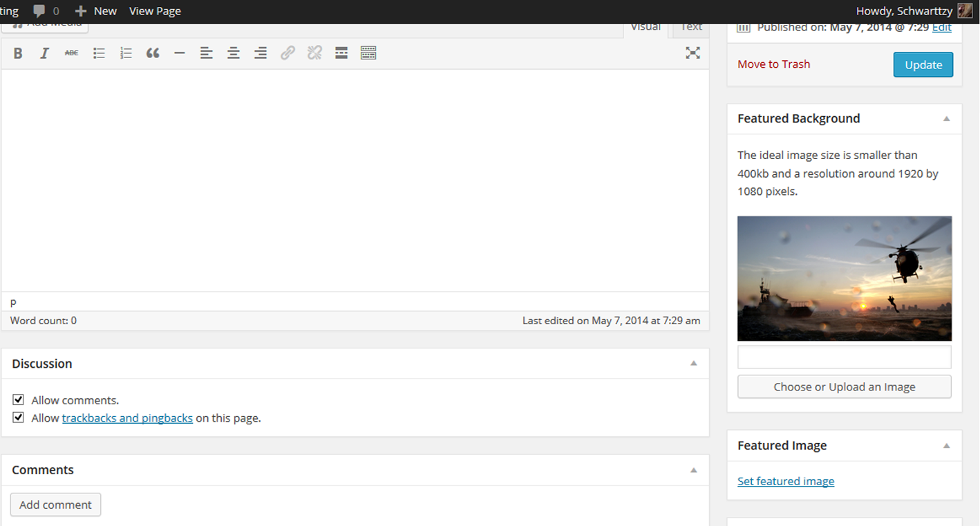980x526 pixels.
Task: Toggle bold formatting in editor toolbar
Action: tap(18, 53)
